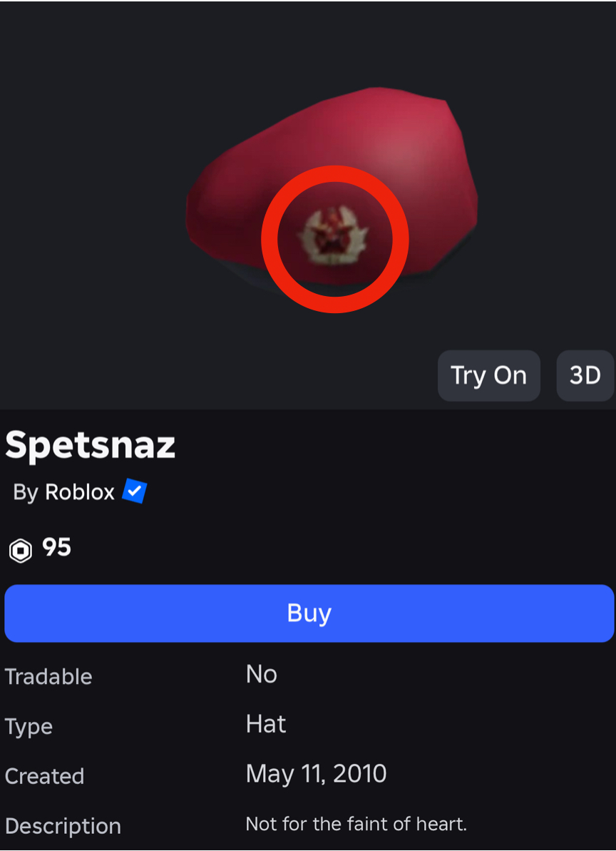Click the Type label
The width and height of the screenshot is (616, 851).
click(x=29, y=728)
